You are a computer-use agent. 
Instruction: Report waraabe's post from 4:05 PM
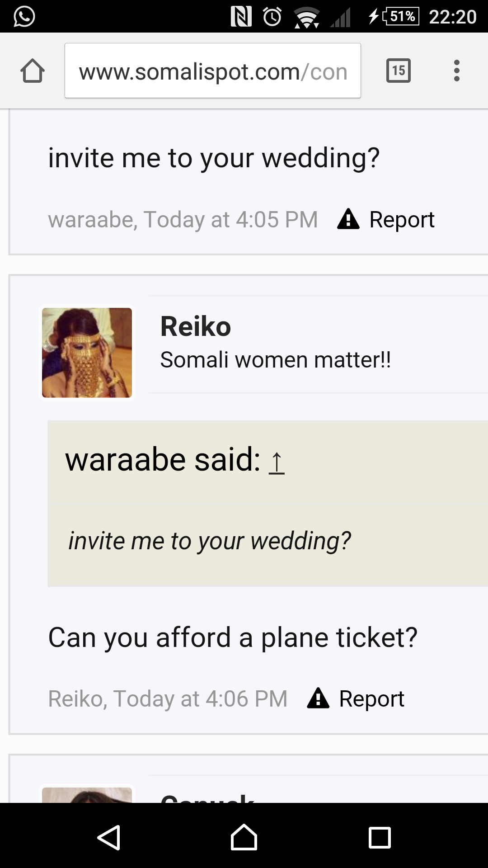(x=401, y=220)
